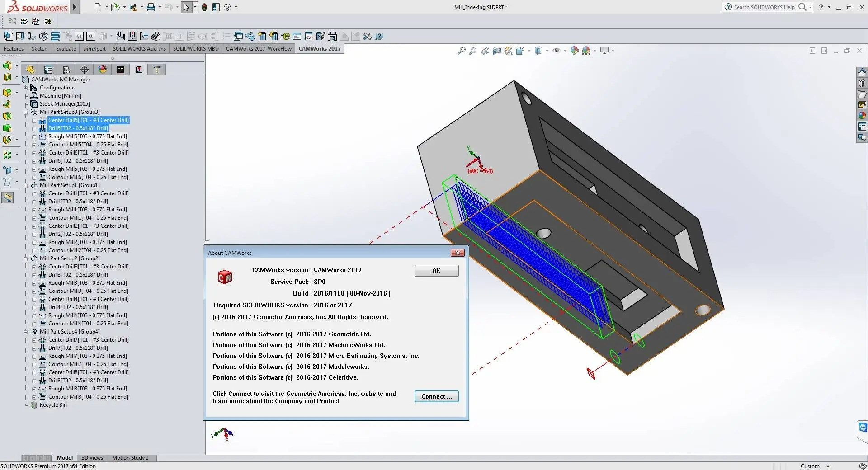Viewport: 868px width, 470px height.
Task: Open the DimXpertManager crosshair tab icon
Action: [x=85, y=69]
